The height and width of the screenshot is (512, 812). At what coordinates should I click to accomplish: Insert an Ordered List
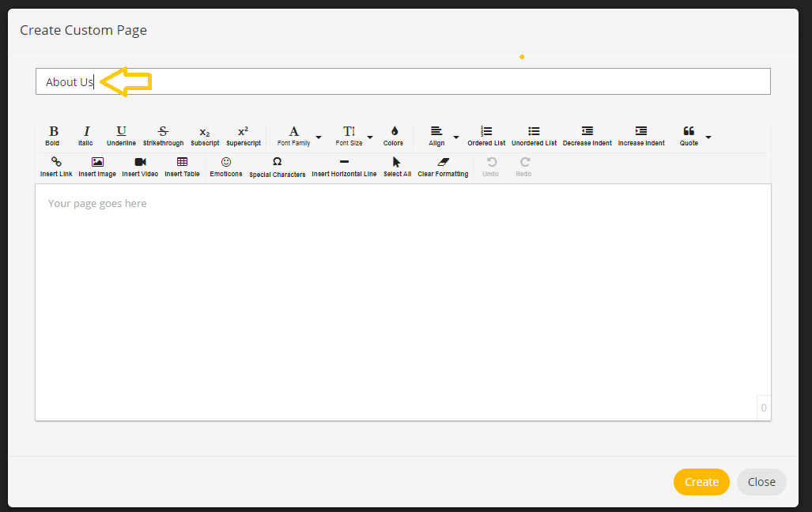point(486,136)
